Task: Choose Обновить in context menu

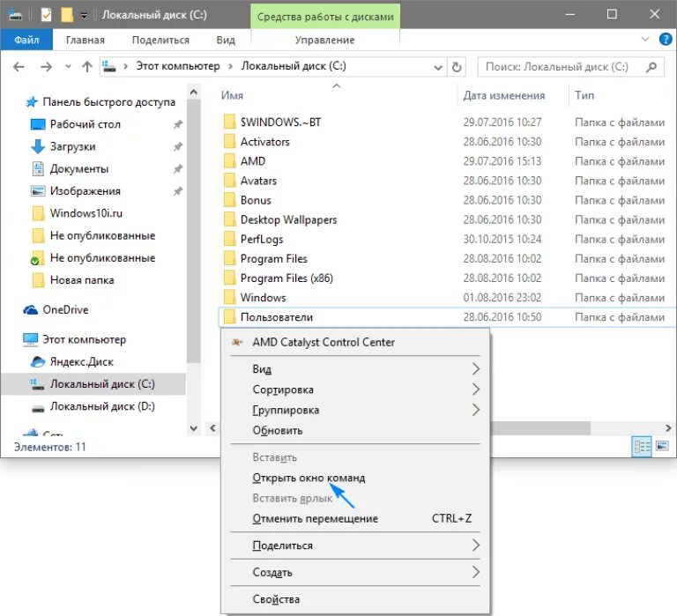Action: [x=355, y=430]
